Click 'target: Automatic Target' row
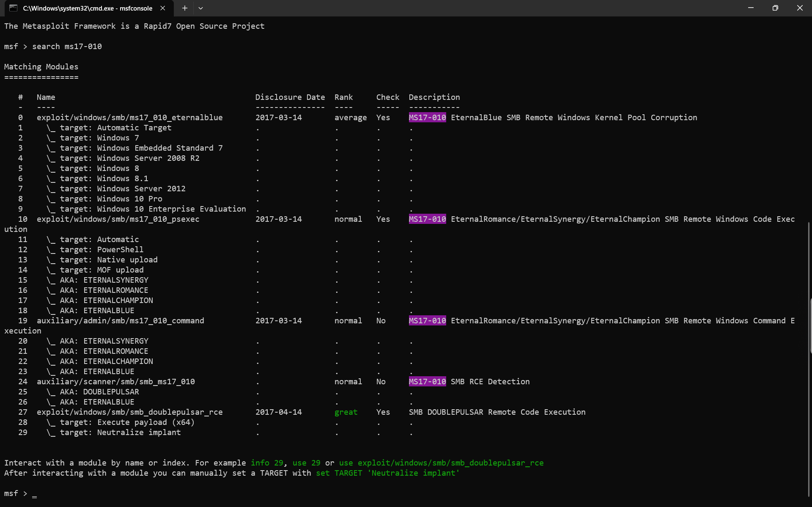Image resolution: width=812 pixels, height=507 pixels. point(109,128)
